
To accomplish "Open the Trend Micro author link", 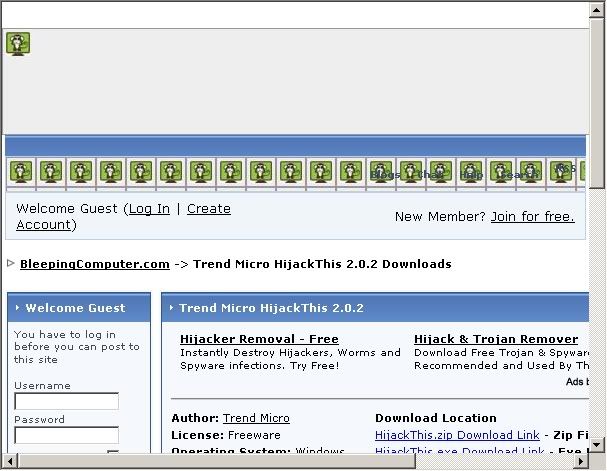I will point(256,418).
